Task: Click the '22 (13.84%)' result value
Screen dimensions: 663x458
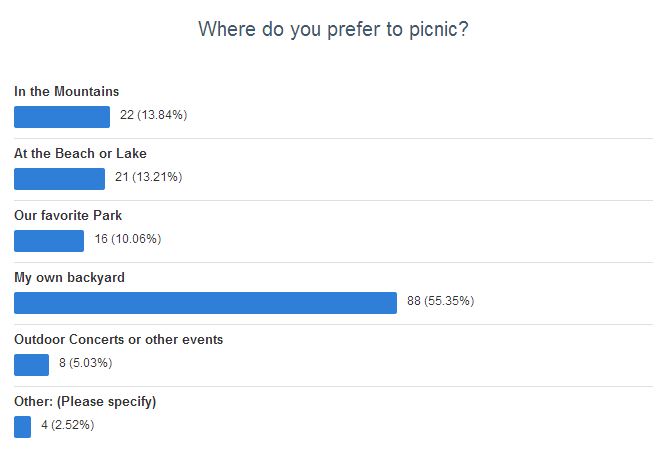Action: coord(153,115)
